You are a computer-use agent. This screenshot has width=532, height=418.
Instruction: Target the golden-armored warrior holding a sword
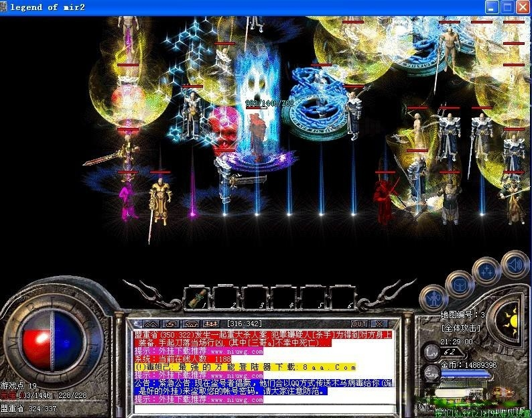(x=160, y=202)
